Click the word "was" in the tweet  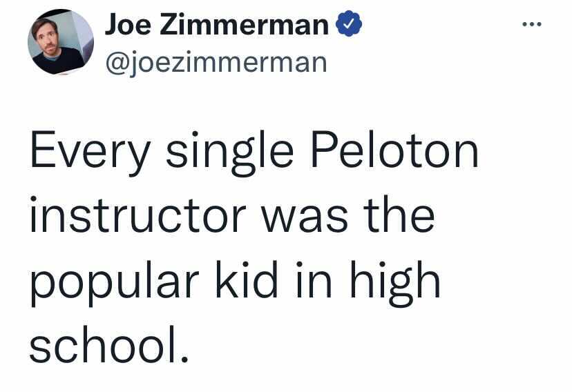tap(305, 219)
